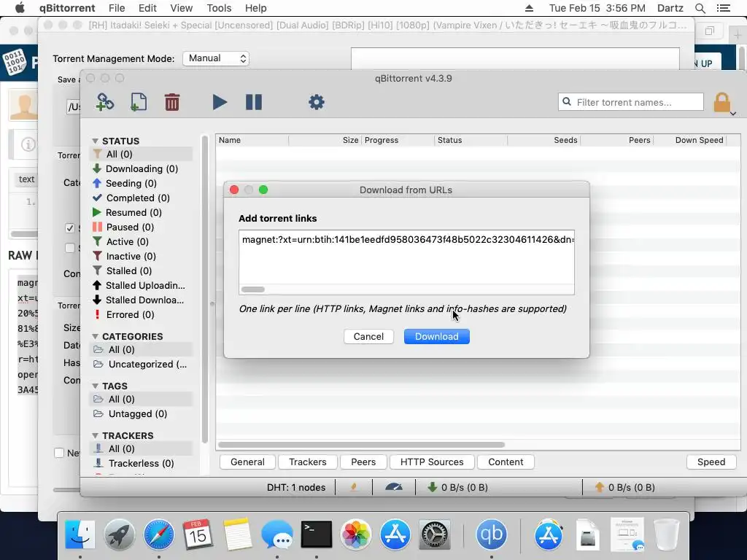
Task: Switch to the General tab
Action: tap(247, 462)
